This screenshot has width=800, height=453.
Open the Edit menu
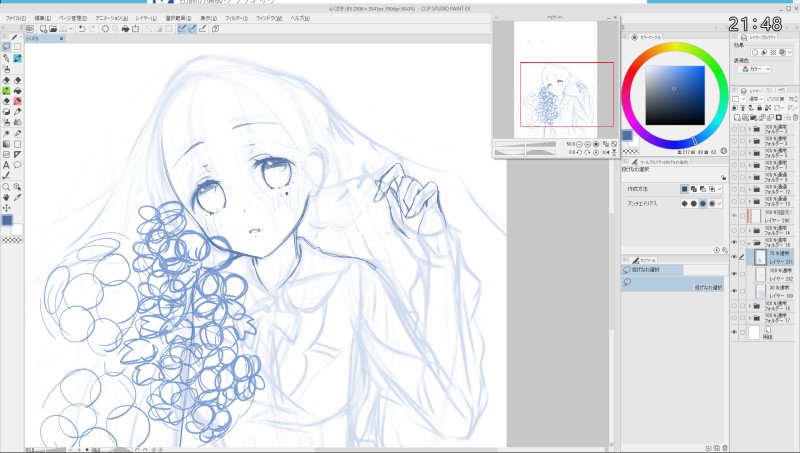42,18
